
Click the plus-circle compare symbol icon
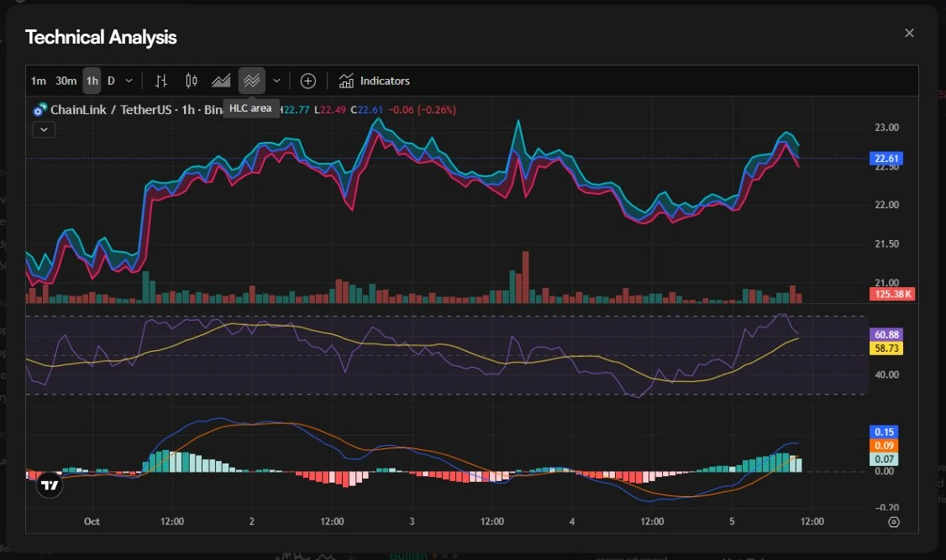tap(308, 81)
